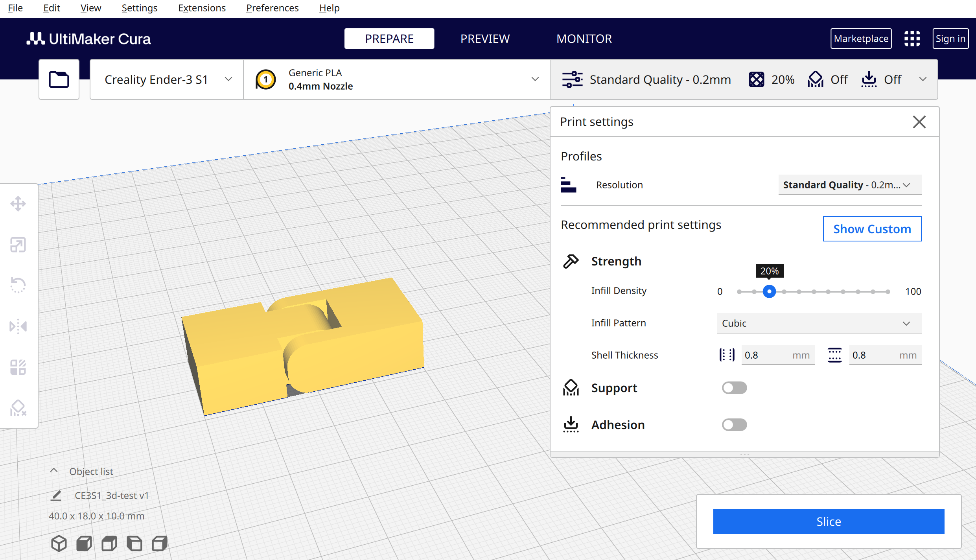Click the Slice button

click(x=829, y=521)
